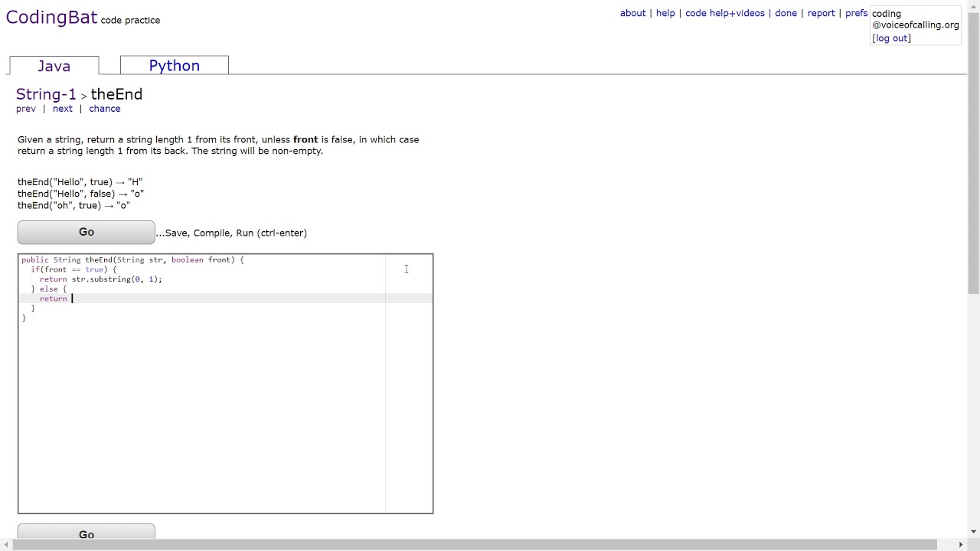Open the about page link
The image size is (980, 551).
(633, 13)
